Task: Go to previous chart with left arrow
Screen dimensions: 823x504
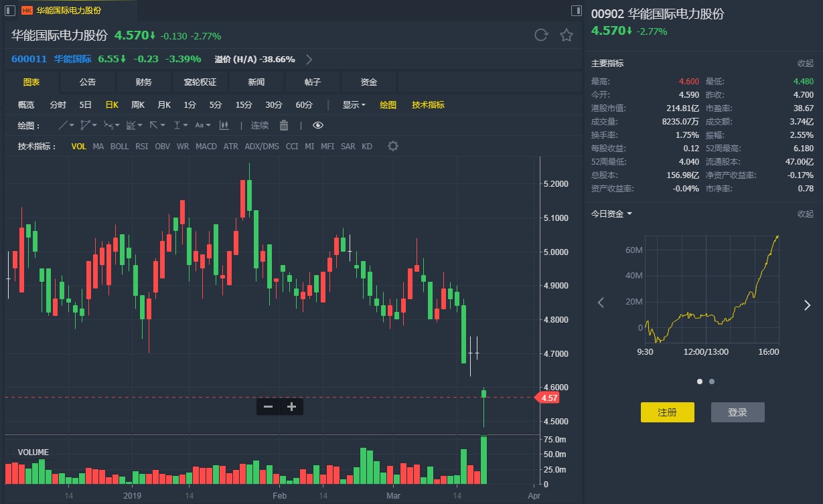Action: coord(601,303)
